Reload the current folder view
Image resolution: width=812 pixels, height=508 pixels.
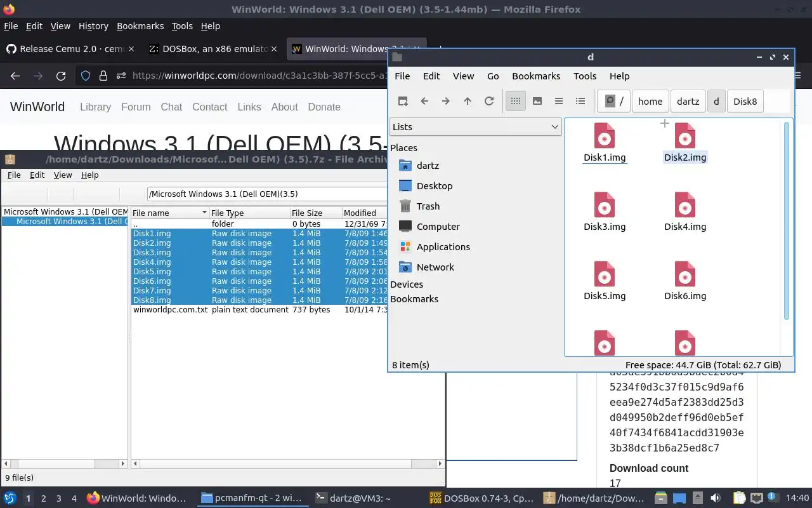pyautogui.click(x=489, y=101)
